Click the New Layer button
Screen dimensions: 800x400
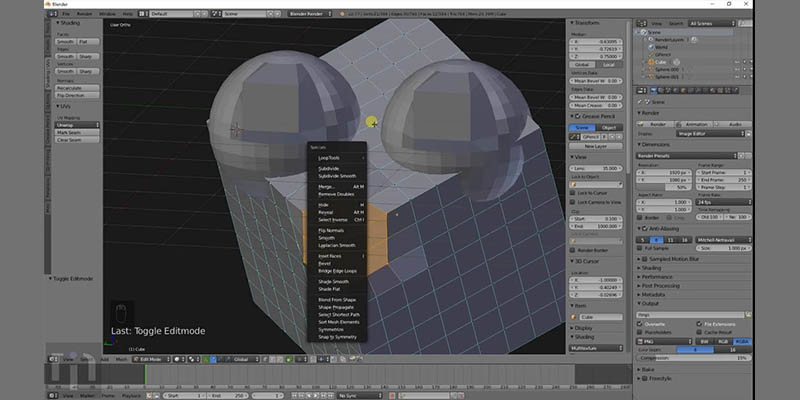595,146
